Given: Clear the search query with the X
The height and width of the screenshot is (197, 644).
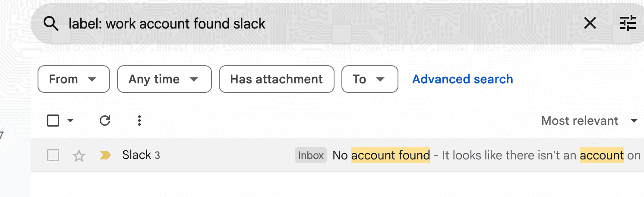Looking at the screenshot, I should [590, 23].
